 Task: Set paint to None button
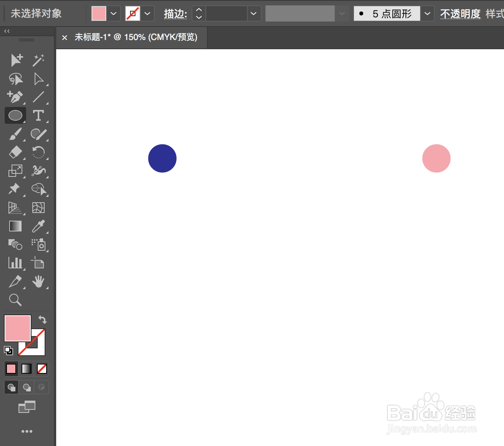click(x=42, y=369)
